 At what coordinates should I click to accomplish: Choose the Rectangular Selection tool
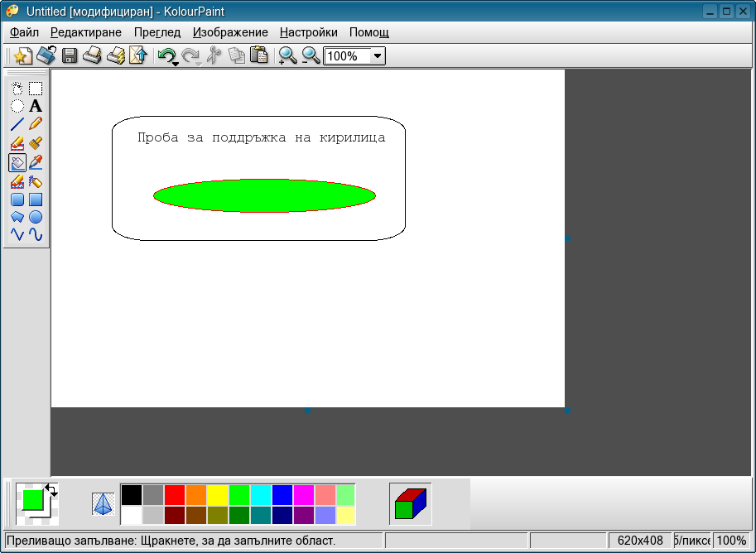click(x=36, y=89)
